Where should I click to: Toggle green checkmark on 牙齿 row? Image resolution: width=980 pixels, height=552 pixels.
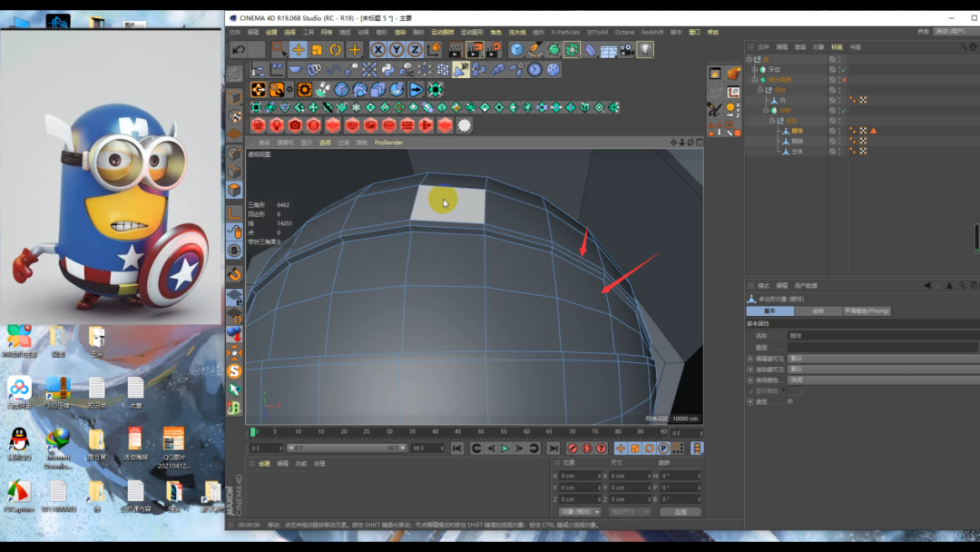click(x=845, y=69)
